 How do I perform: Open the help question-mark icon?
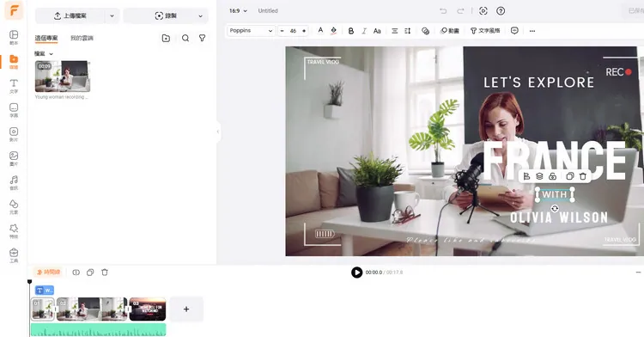point(501,11)
